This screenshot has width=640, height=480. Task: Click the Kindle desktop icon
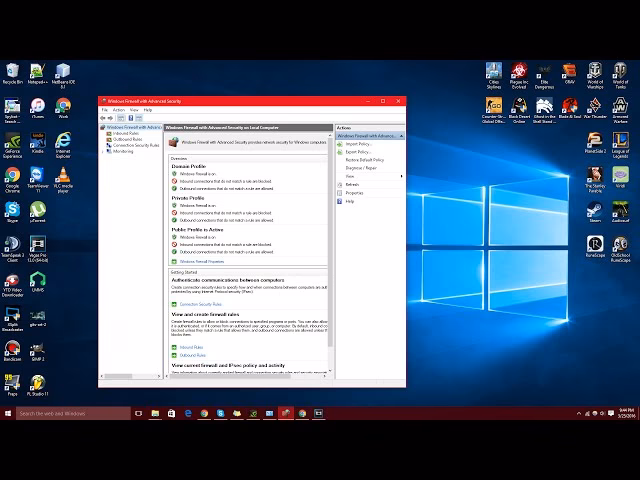(x=38, y=143)
